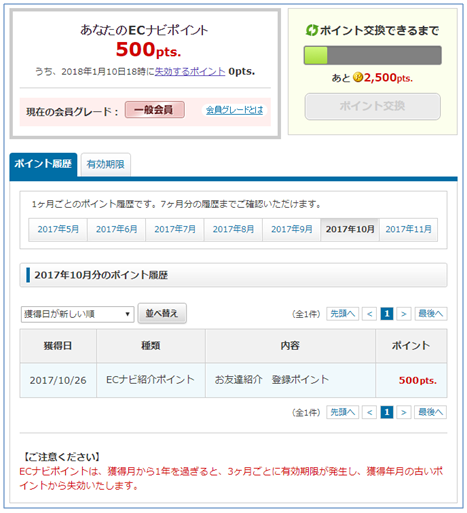Click the bottom 先頭へ pagination link
This screenshot has height=513, width=467.
[342, 412]
